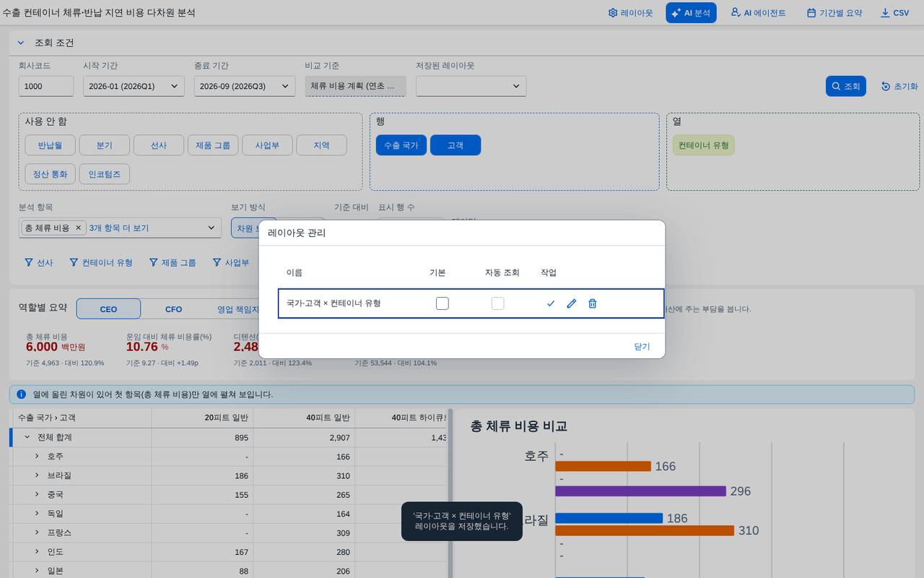
Task: Click the 고객 row chip
Action: pyautogui.click(x=456, y=145)
